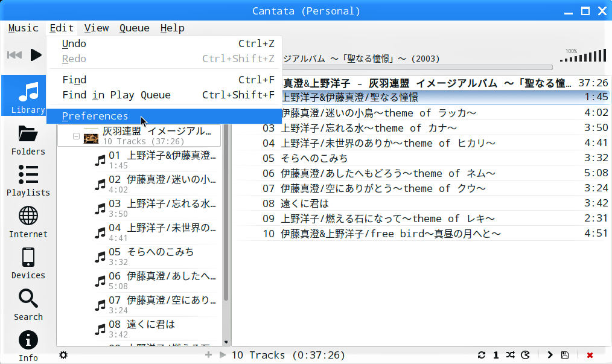Open the Folders view in the sidebar
The image size is (612, 364).
click(28, 141)
